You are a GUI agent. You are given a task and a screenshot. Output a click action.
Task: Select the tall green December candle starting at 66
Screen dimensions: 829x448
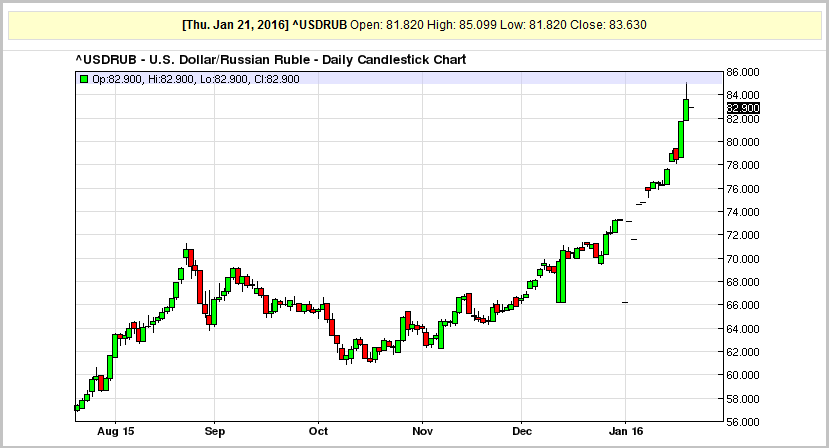click(x=561, y=276)
